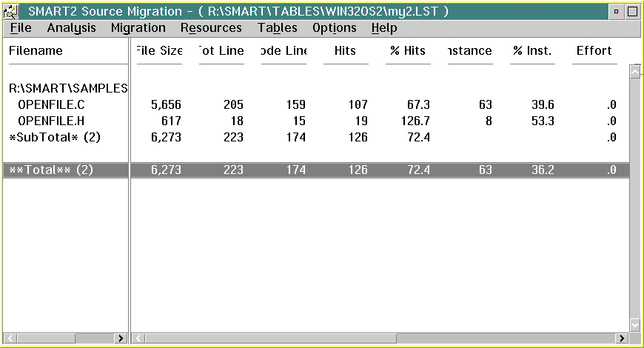Click right arrow of Filename pane scrollbar
This screenshot has width=644, height=348.
pos(121,338)
